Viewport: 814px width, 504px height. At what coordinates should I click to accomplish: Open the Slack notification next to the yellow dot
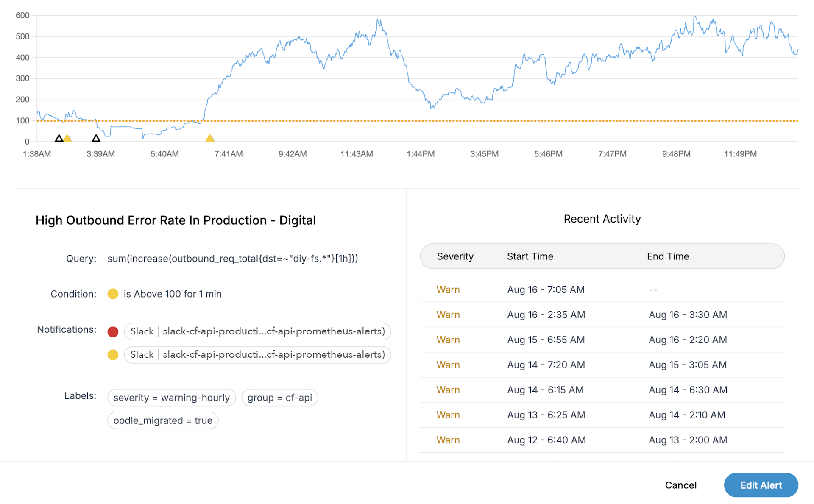(257, 355)
